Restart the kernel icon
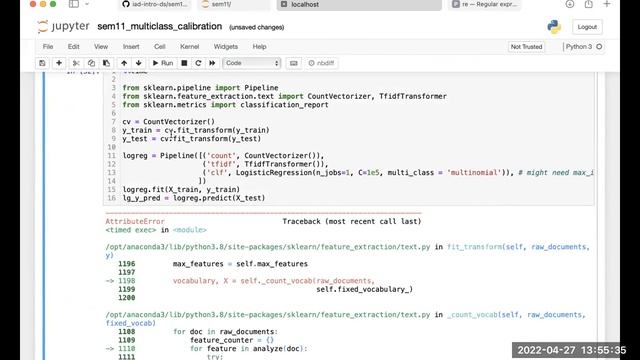Screen dimensions: 640x360 point(198,63)
